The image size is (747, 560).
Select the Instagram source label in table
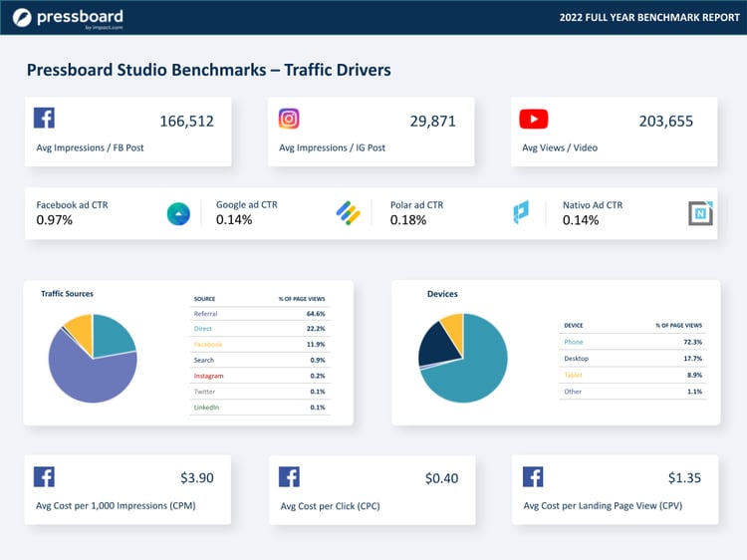coord(209,376)
